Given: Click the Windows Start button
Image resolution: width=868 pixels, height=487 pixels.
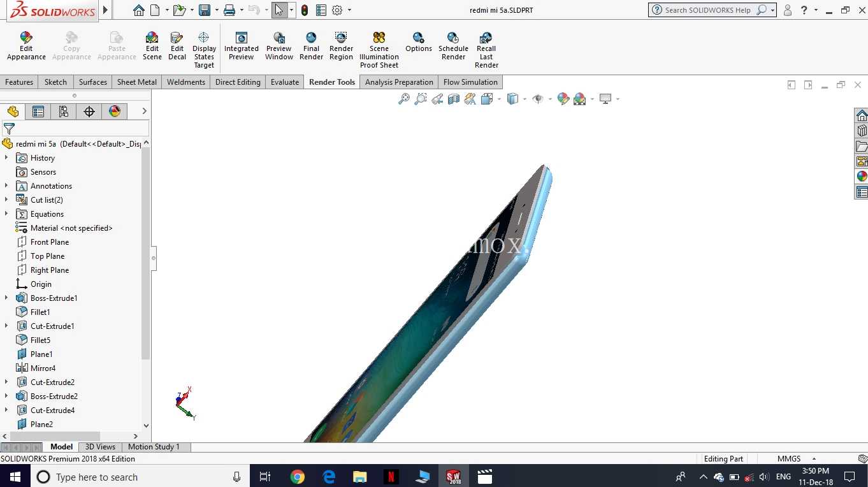Looking at the screenshot, I should pyautogui.click(x=15, y=477).
